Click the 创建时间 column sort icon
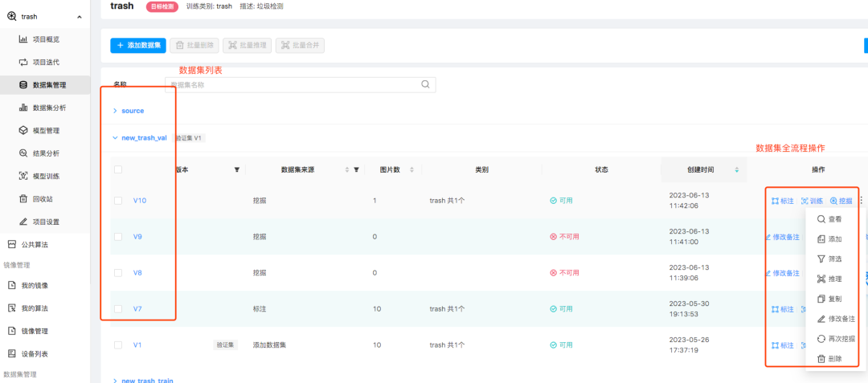Image resolution: width=868 pixels, height=383 pixels. coord(736,169)
